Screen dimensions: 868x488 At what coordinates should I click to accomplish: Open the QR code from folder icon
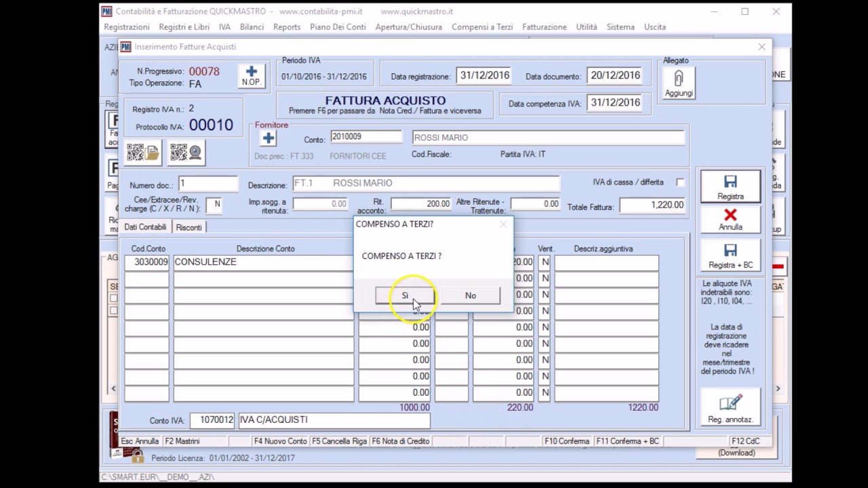tap(143, 153)
